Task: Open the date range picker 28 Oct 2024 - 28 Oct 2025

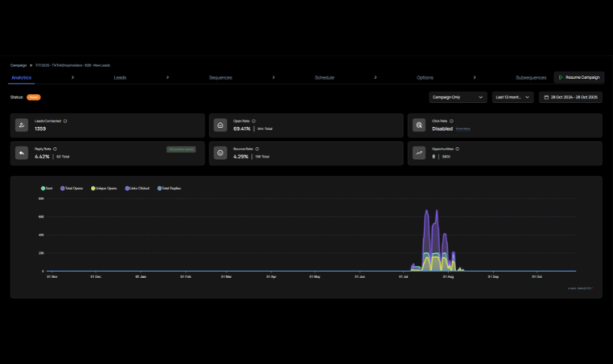Action: (x=570, y=97)
